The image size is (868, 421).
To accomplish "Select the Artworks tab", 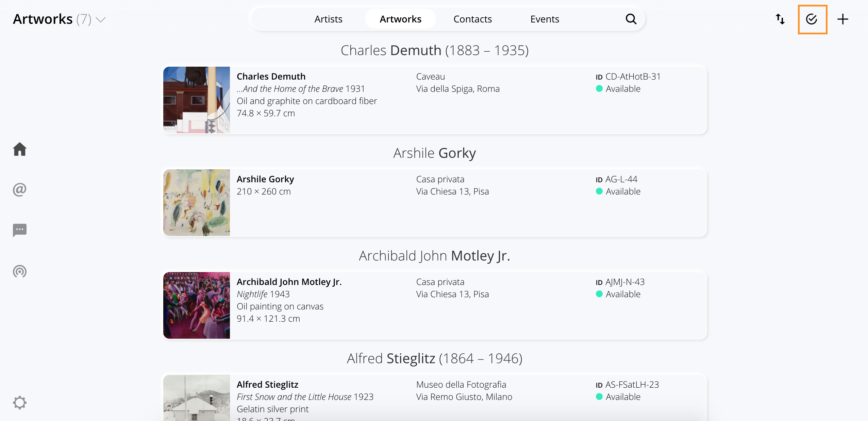I will coord(400,19).
